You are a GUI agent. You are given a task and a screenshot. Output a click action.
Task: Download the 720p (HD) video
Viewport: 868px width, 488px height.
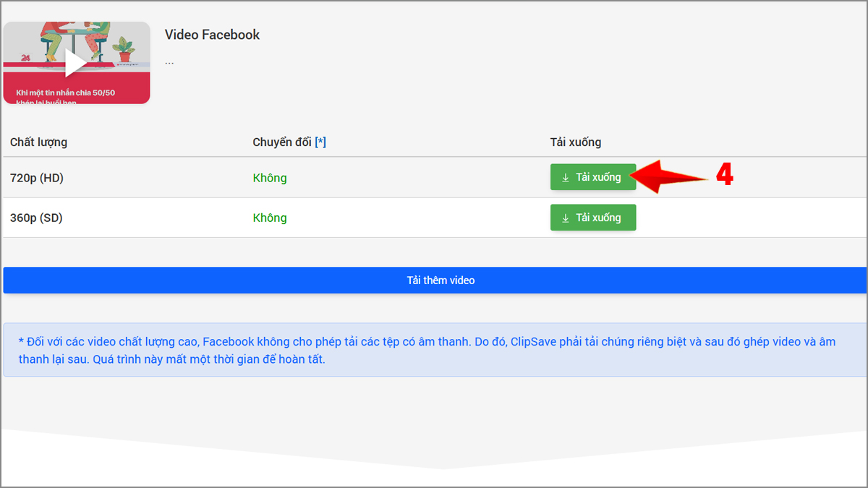[593, 177]
